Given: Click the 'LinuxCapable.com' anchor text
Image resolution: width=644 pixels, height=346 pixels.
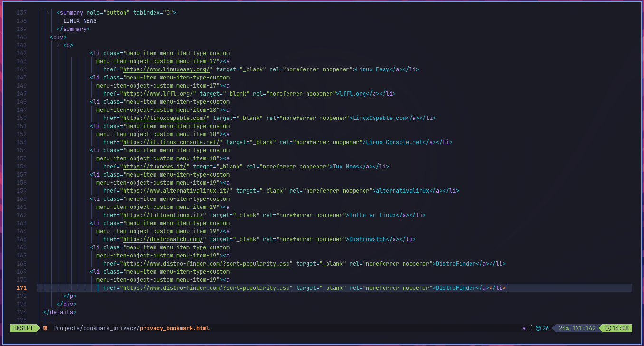Looking at the screenshot, I should (379, 118).
